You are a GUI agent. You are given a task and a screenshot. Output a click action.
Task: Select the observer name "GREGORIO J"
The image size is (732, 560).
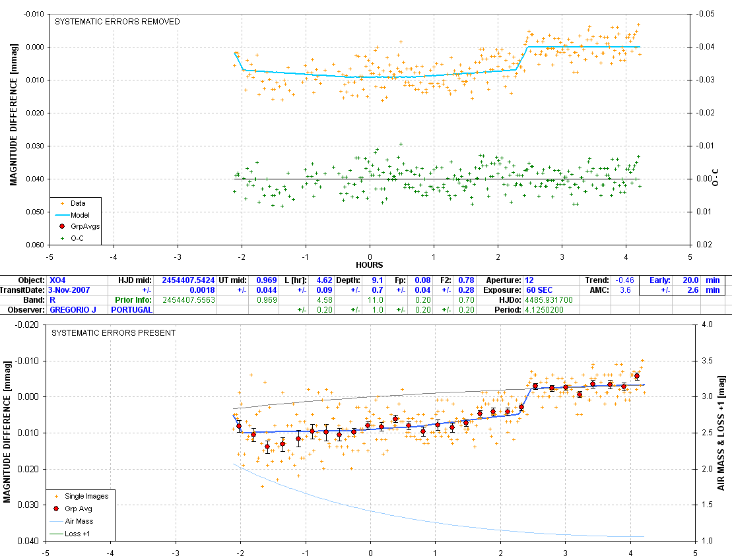[73, 309]
